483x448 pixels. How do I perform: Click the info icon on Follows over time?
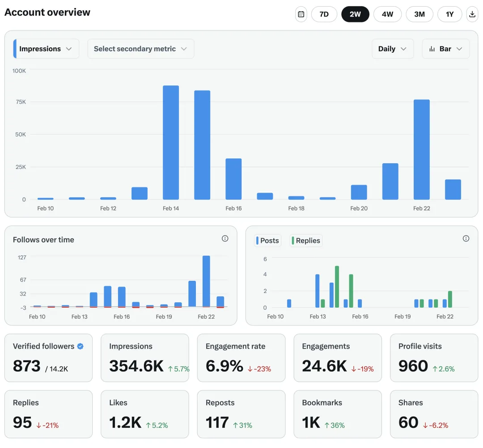[x=225, y=238]
